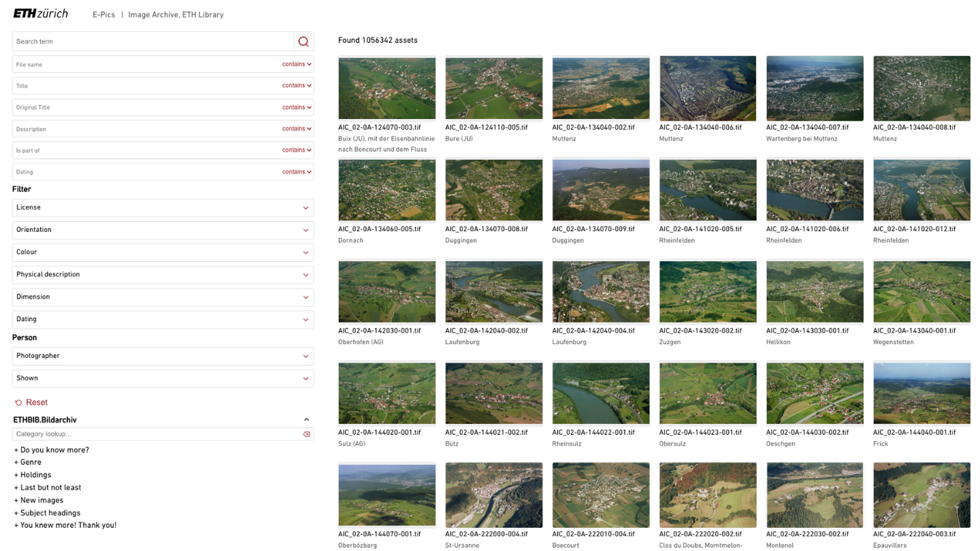Image resolution: width=980 pixels, height=551 pixels.
Task: Expand the Genre category
Action: coord(27,462)
